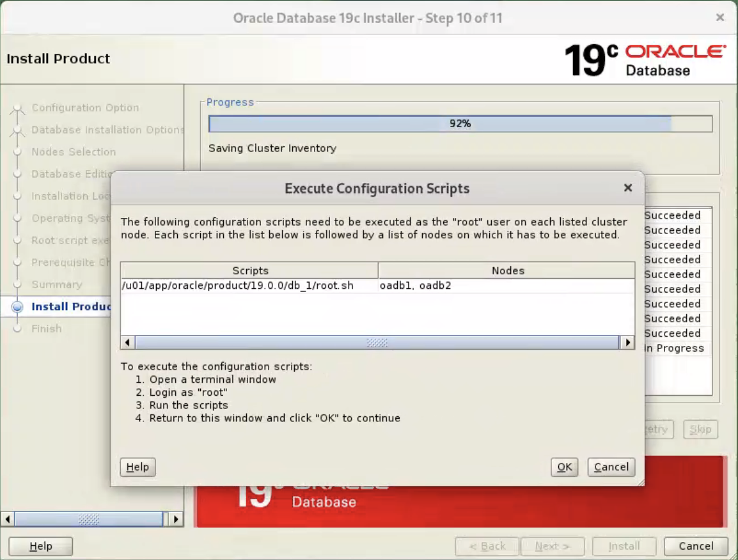738x560 pixels.
Task: Click the disabled Install button
Action: point(624,546)
